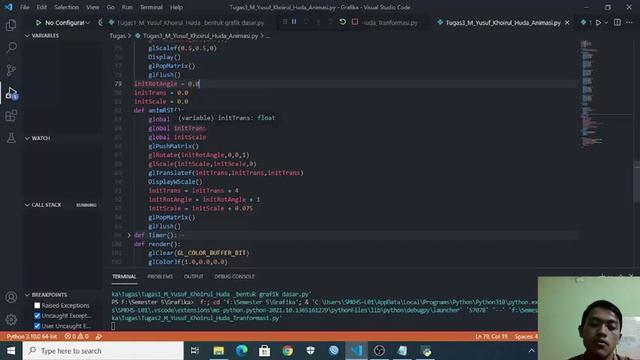Click the Python 3.10.0 64-bit interpreter selector
The image size is (640, 360).
tap(31, 336)
